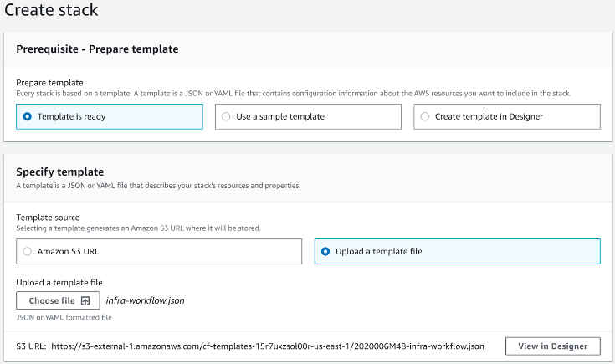Viewport: 615px width, 364px height.
Task: Click the 'Create stack' page heading
Action: [x=51, y=10]
